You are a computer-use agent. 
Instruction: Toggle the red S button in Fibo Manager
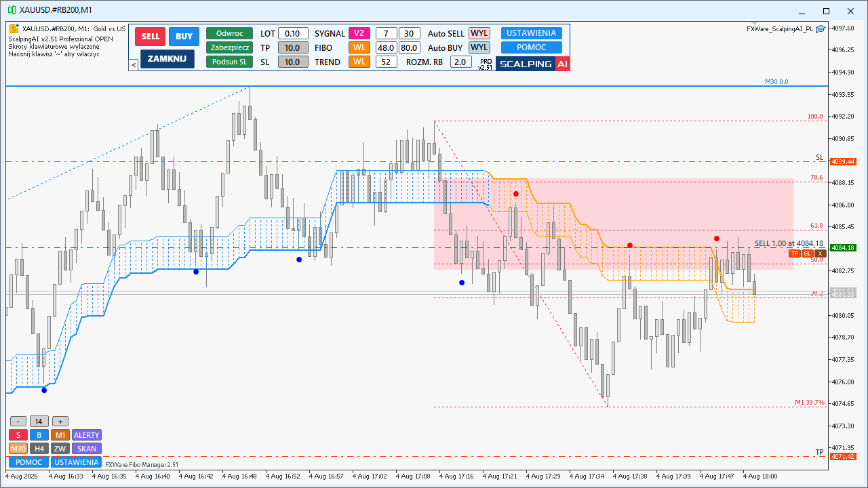(18, 435)
